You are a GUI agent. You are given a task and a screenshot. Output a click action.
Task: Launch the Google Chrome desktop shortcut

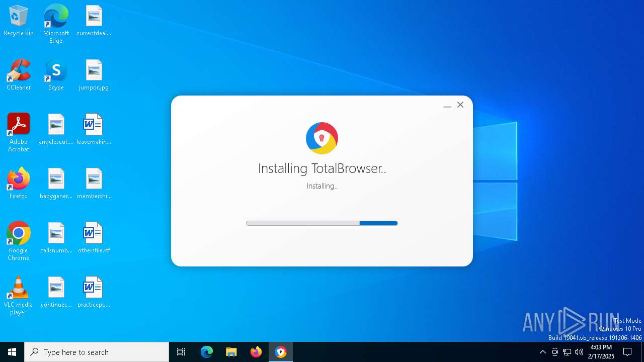point(19,241)
